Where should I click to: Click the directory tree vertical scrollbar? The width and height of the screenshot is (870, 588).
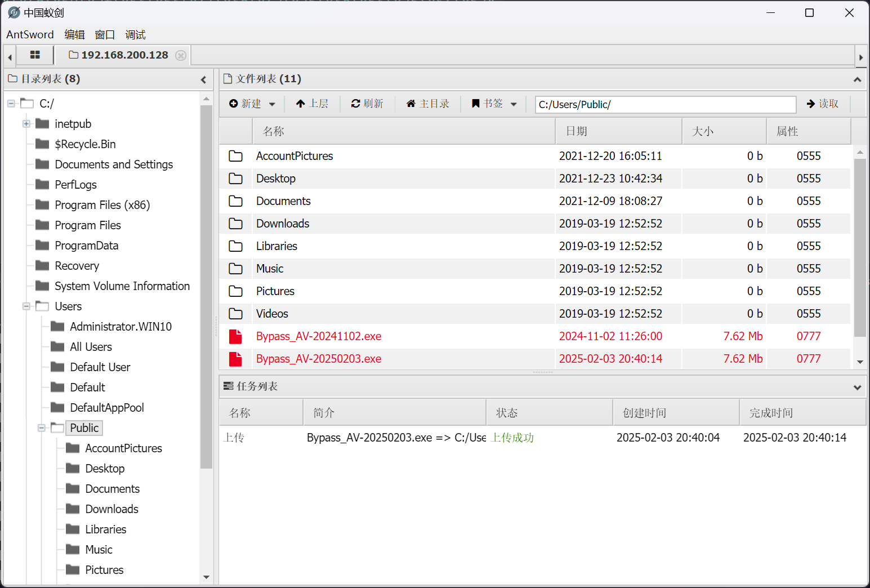(206, 287)
